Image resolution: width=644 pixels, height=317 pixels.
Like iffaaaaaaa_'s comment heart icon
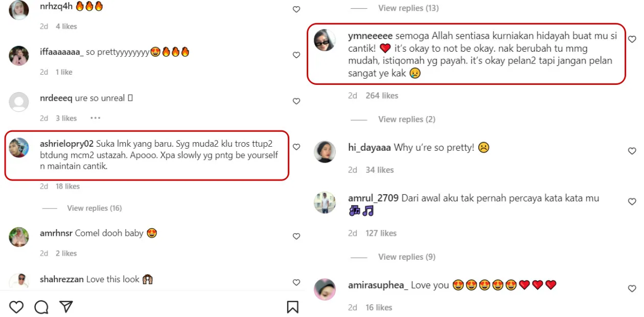click(x=296, y=55)
